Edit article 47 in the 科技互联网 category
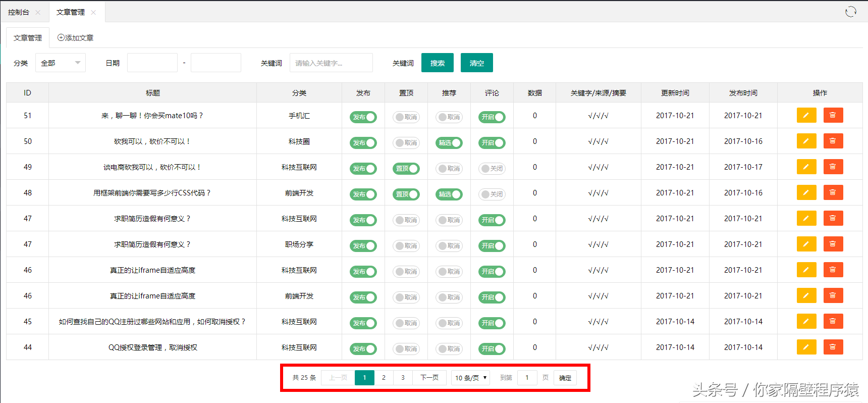Image resolution: width=868 pixels, height=403 pixels. (806, 218)
